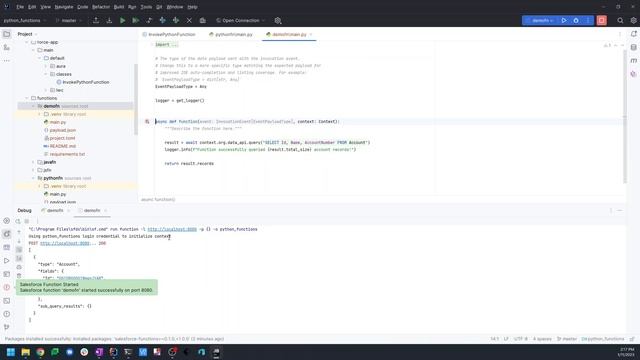The image size is (640, 360).
Task: Open the Notifications bell icon
Action: pyautogui.click(x=633, y=34)
